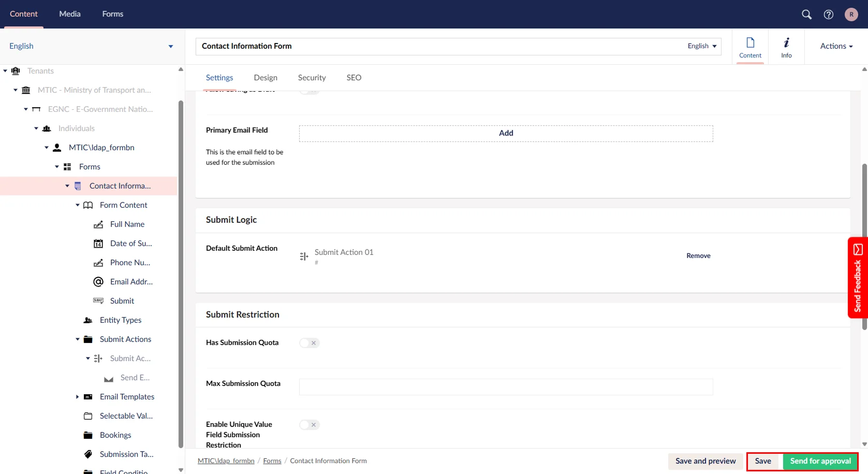Click the Send Feedback side tab
The width and height of the screenshot is (868, 474).
coord(857,278)
